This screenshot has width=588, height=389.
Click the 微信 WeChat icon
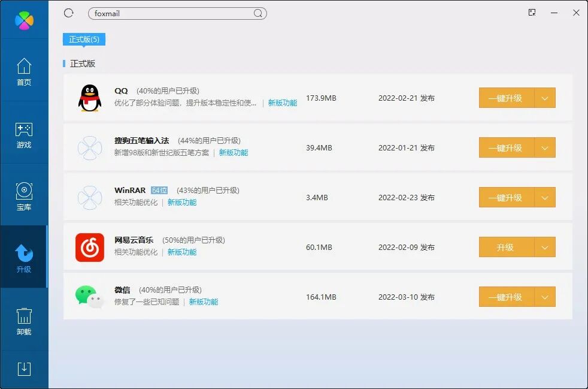[x=90, y=297]
